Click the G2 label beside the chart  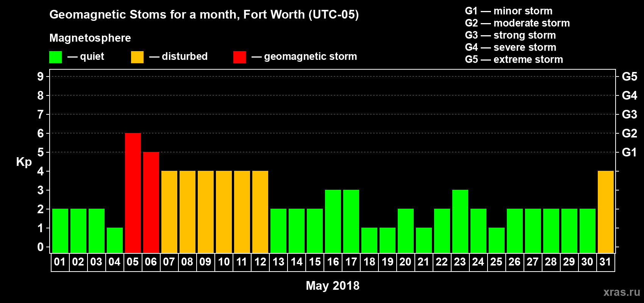(630, 133)
